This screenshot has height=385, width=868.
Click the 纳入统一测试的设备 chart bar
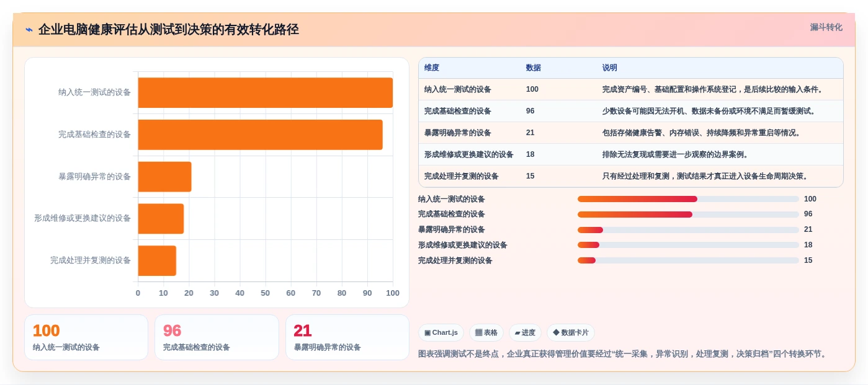click(x=265, y=92)
